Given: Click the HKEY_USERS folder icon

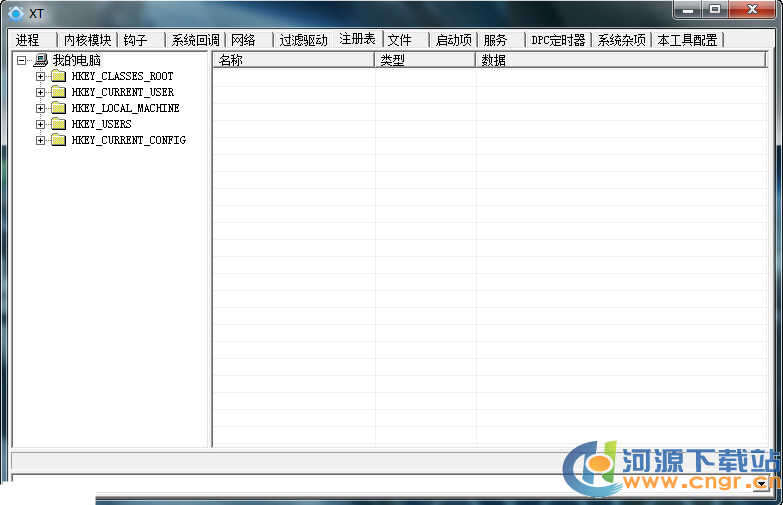Looking at the screenshot, I should (58, 124).
